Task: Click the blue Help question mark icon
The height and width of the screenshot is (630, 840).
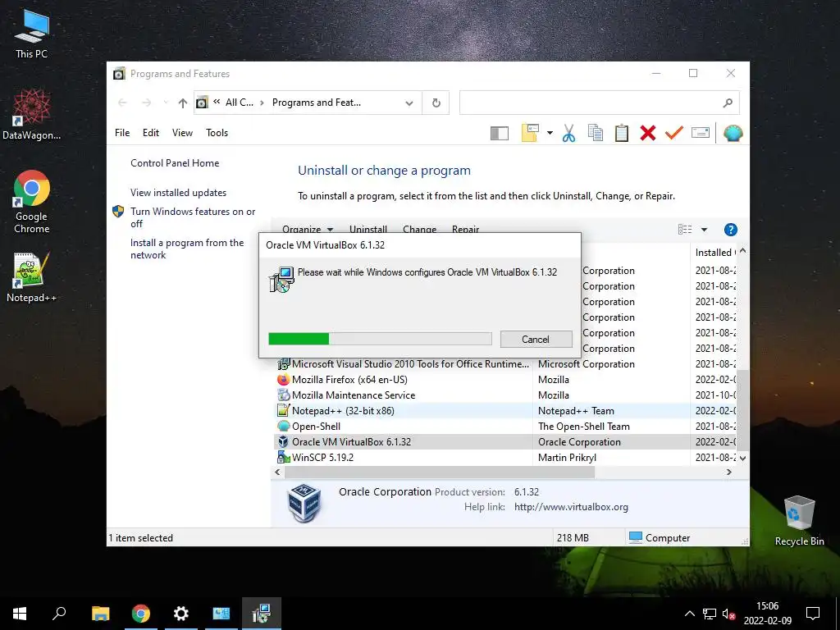Action: tap(730, 230)
